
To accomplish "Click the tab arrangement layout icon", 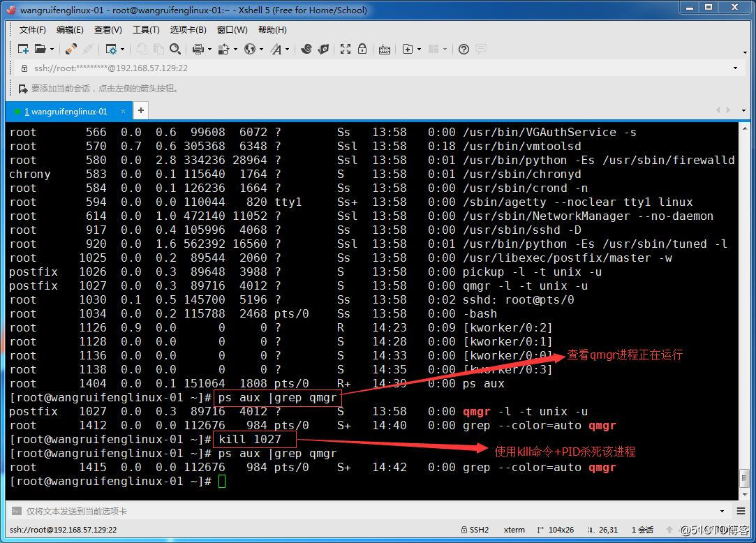I will 433,49.
